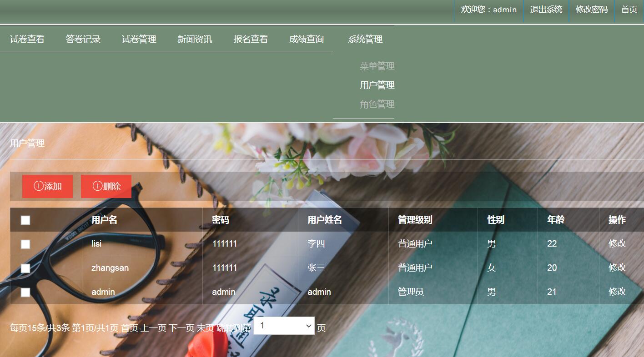Check the checkbox for user zhangsan
The image size is (644, 357).
pos(25,268)
